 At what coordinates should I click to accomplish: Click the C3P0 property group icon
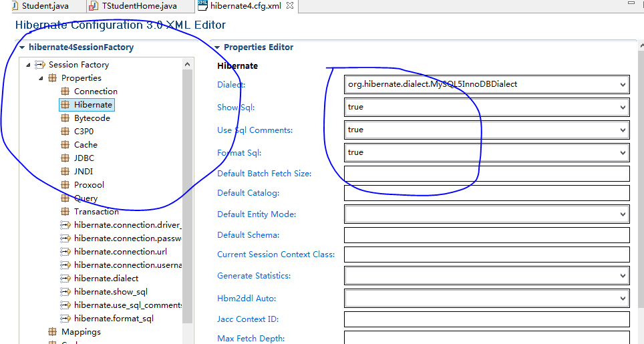[65, 132]
